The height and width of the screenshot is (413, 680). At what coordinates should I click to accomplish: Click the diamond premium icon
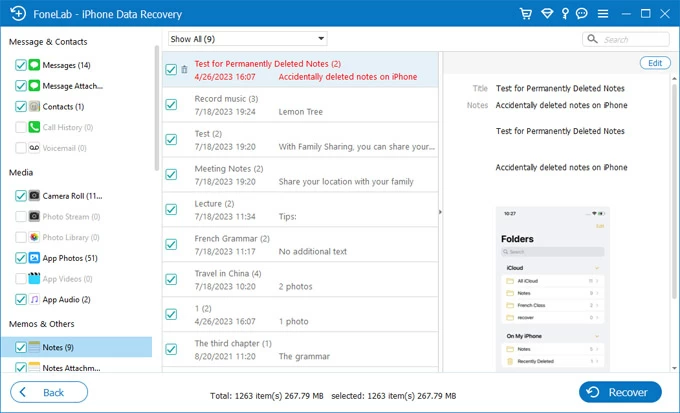click(x=547, y=14)
